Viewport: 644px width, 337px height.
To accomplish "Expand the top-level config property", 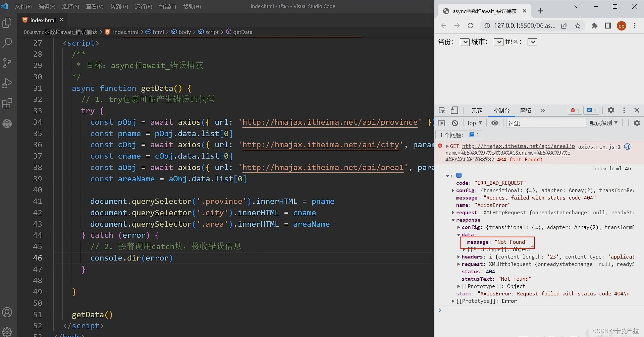I will click(x=453, y=190).
